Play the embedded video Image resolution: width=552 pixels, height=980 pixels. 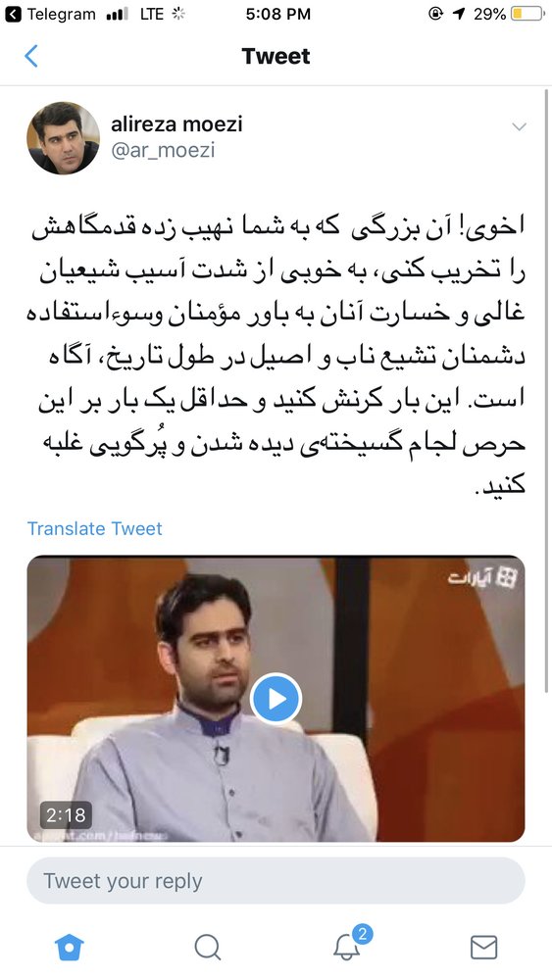[x=276, y=699]
